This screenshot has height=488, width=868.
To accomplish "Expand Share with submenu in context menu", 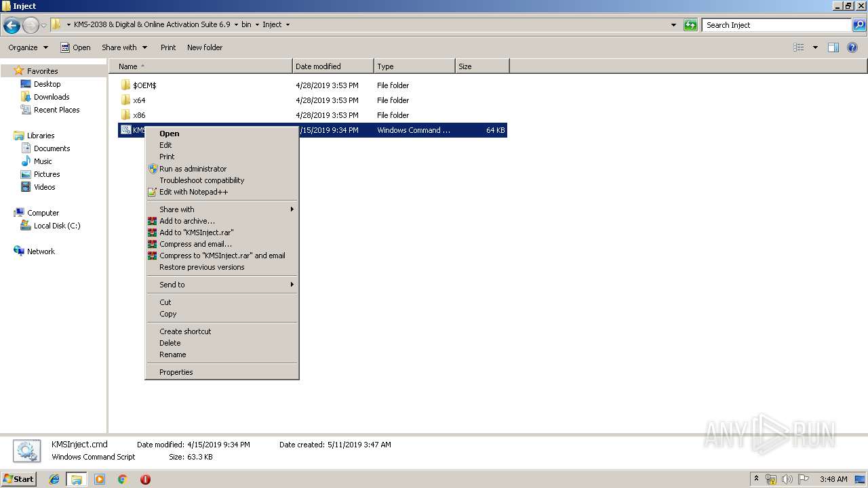I will click(x=222, y=209).
